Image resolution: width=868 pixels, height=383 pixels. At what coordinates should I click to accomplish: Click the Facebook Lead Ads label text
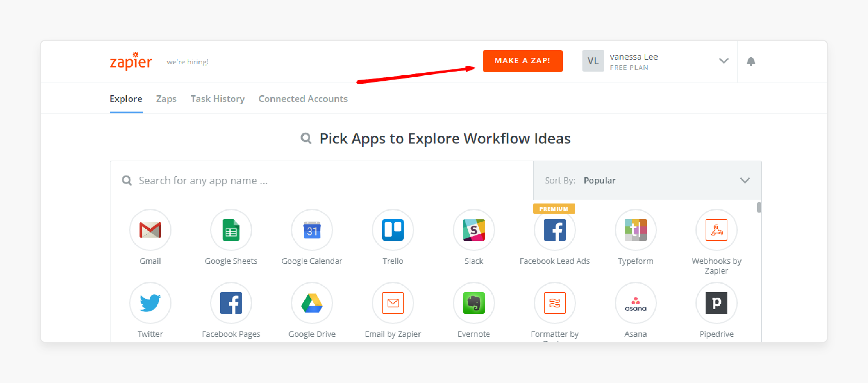click(555, 261)
